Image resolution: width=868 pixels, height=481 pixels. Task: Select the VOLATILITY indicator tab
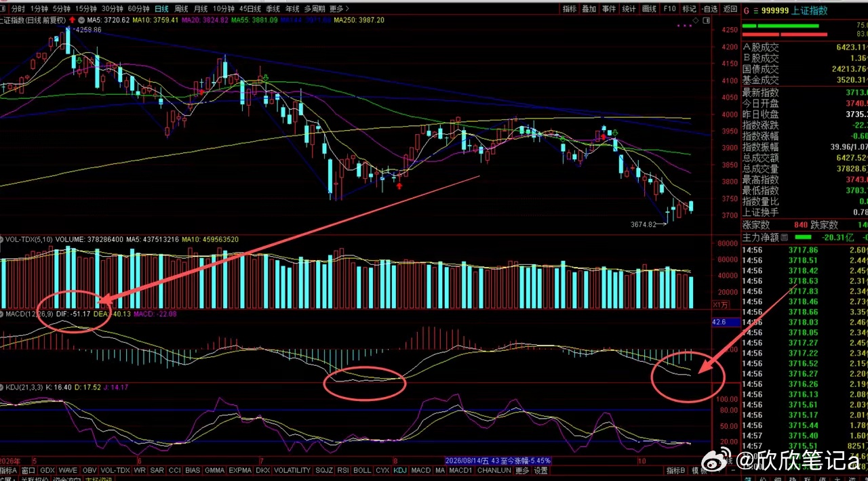292,470
